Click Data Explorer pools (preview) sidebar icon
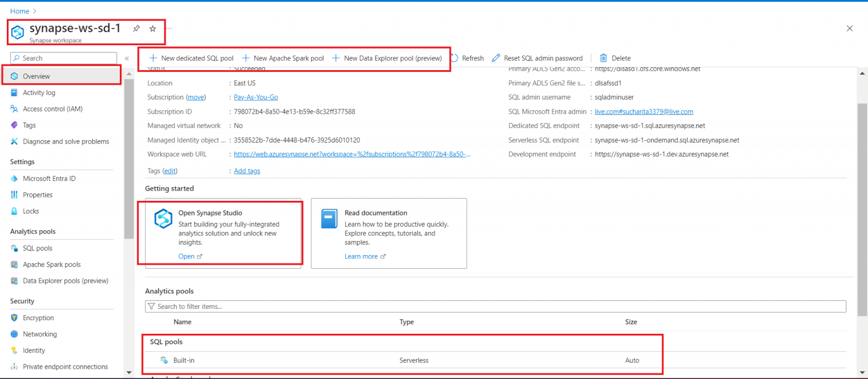The width and height of the screenshot is (868, 379). click(14, 281)
